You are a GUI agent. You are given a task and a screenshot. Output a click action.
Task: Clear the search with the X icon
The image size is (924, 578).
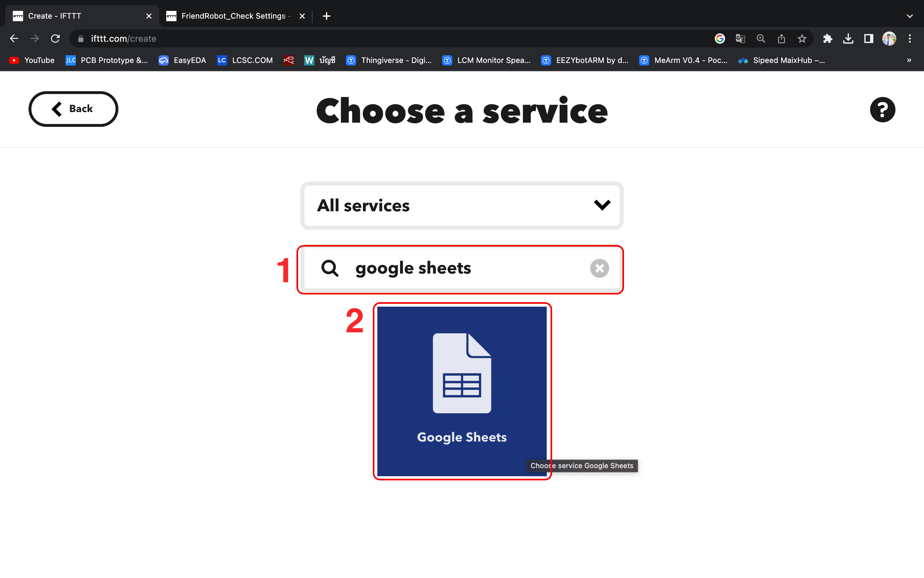point(599,268)
